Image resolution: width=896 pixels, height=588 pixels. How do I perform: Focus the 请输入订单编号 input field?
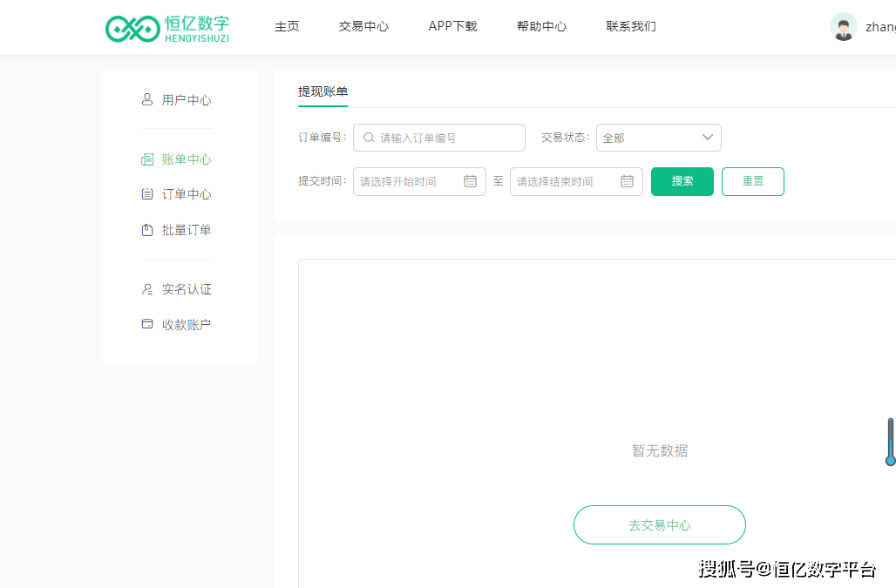439,138
